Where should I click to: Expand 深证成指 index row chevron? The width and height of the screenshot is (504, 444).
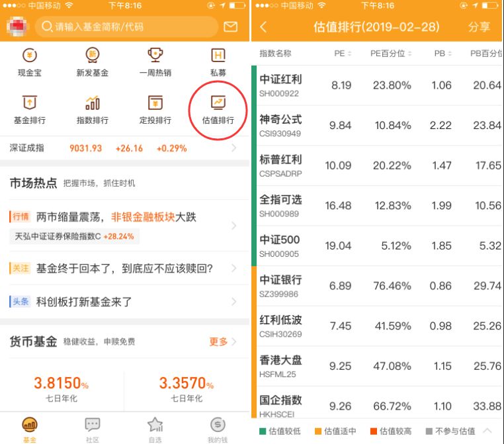point(234,148)
